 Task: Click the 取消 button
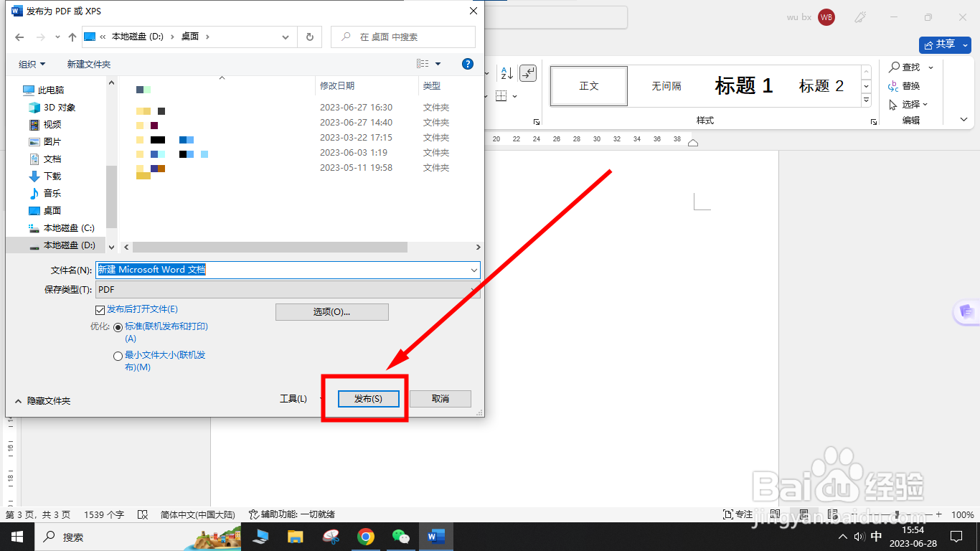(440, 399)
